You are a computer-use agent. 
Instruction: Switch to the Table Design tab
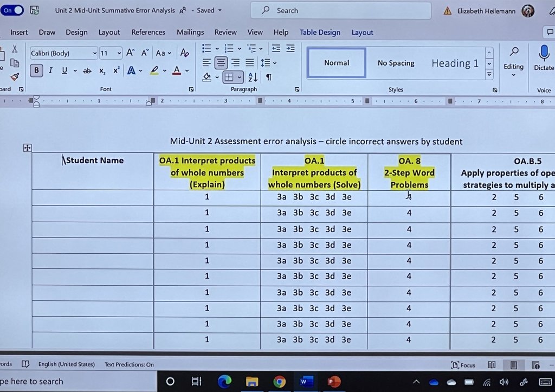click(x=320, y=33)
